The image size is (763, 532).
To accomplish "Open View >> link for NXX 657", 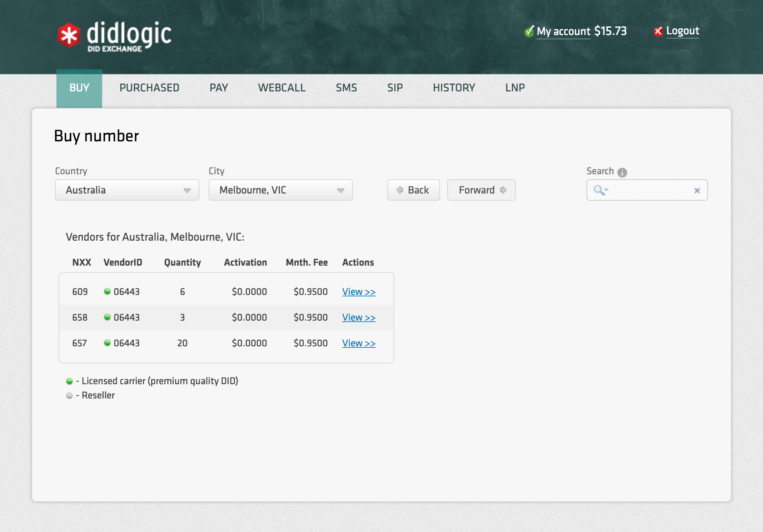I will pyautogui.click(x=359, y=343).
